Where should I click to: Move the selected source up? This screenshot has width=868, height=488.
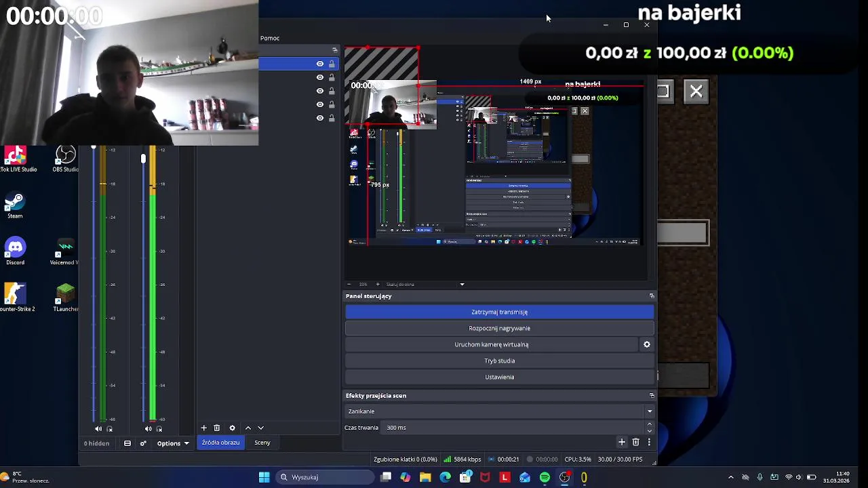248,428
